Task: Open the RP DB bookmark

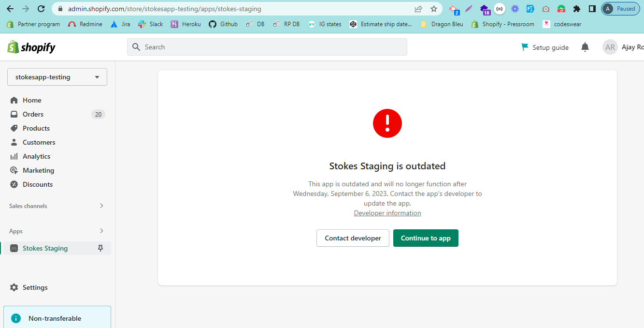Action: [x=286, y=24]
